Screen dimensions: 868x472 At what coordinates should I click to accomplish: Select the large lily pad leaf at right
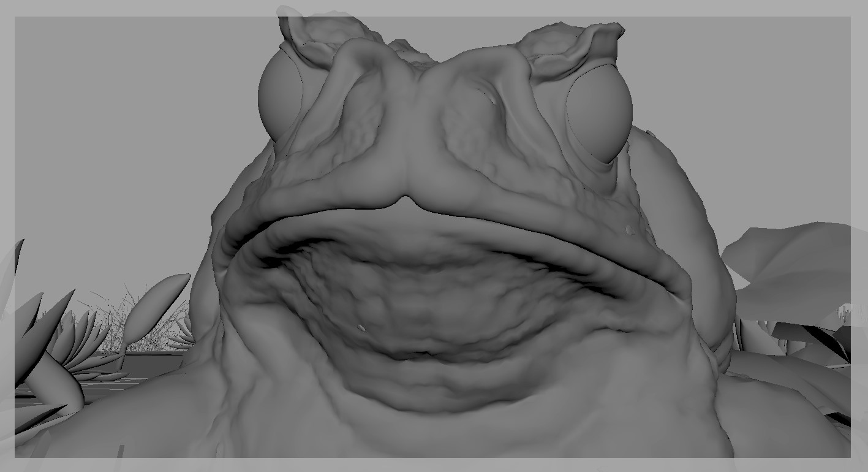coord(790,264)
